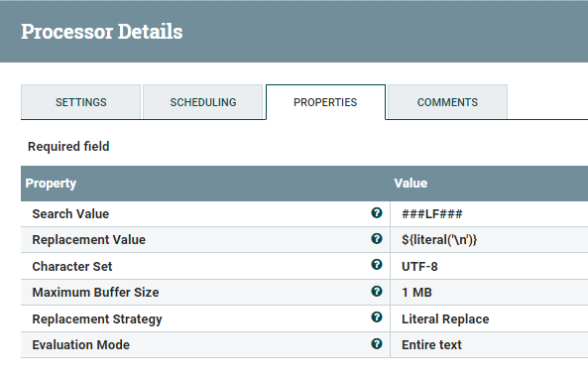This screenshot has width=588, height=380.
Task: Open help icon for Replacement Value
Action: 377,238
